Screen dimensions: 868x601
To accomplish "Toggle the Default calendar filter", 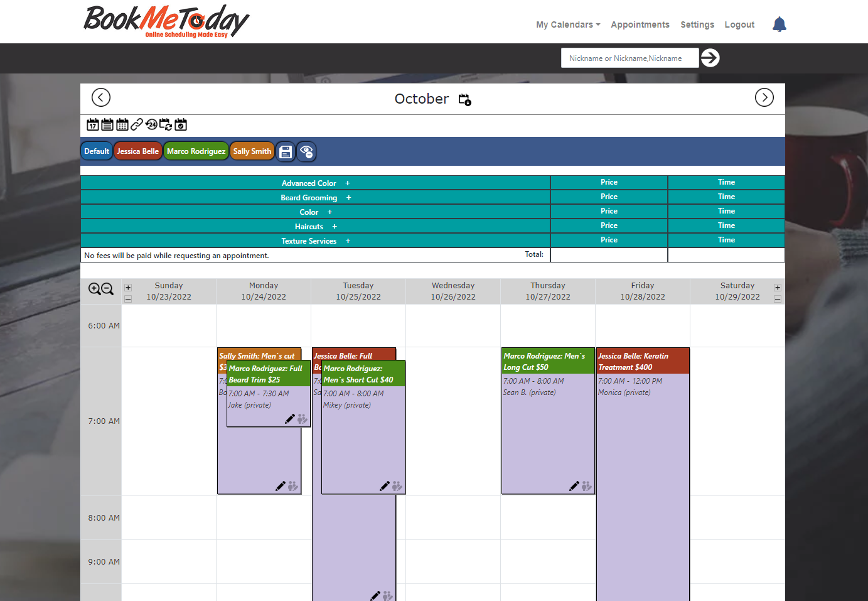I will [x=96, y=151].
